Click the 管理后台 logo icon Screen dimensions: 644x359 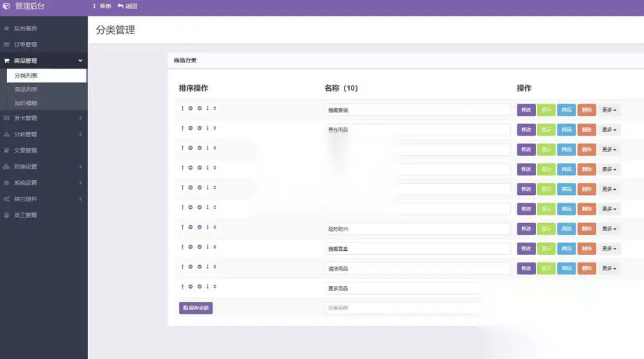6,6
